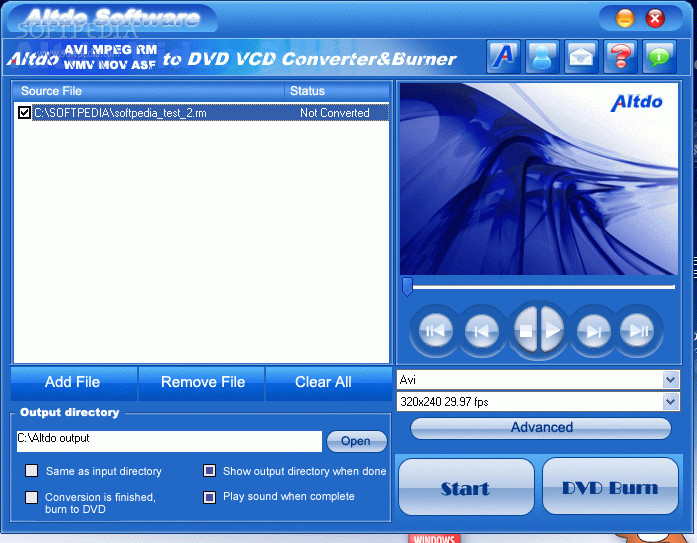Click the Remove File button
This screenshot has height=543, width=697.
tap(202, 383)
